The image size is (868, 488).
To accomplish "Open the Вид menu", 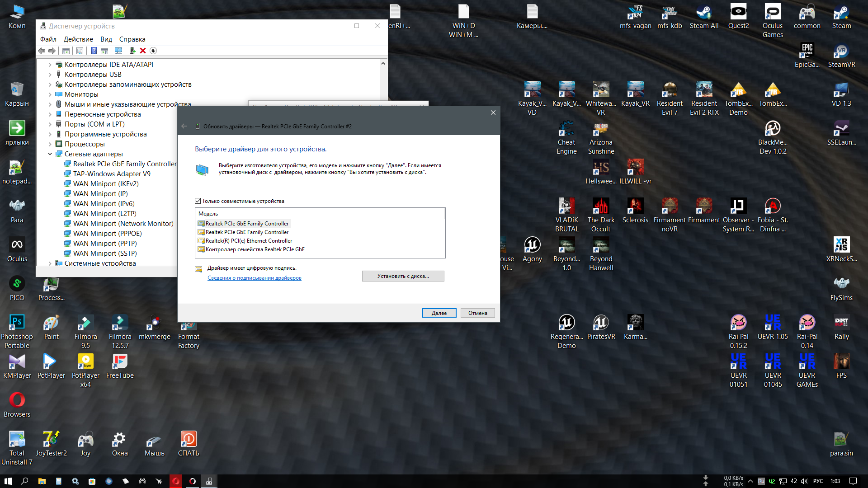I will pos(106,39).
